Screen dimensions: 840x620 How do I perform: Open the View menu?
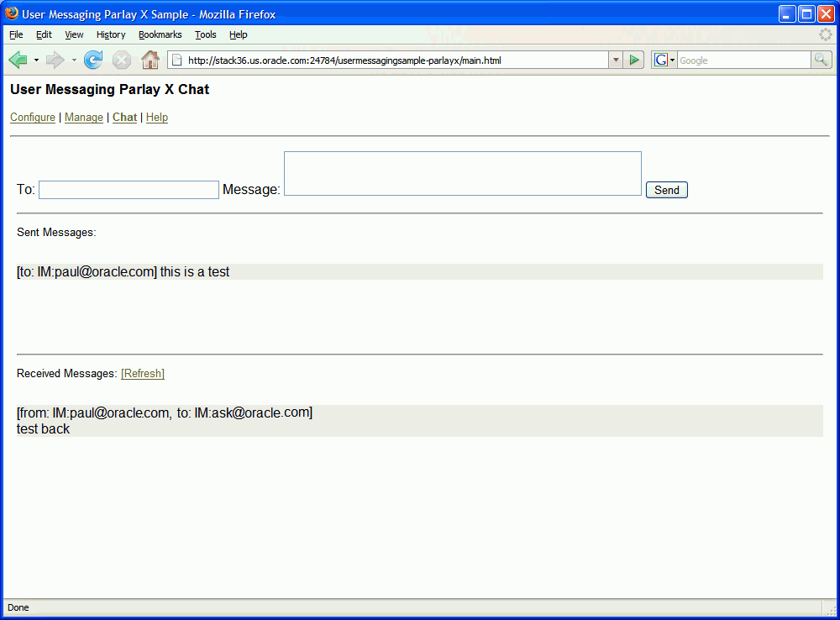tap(74, 34)
